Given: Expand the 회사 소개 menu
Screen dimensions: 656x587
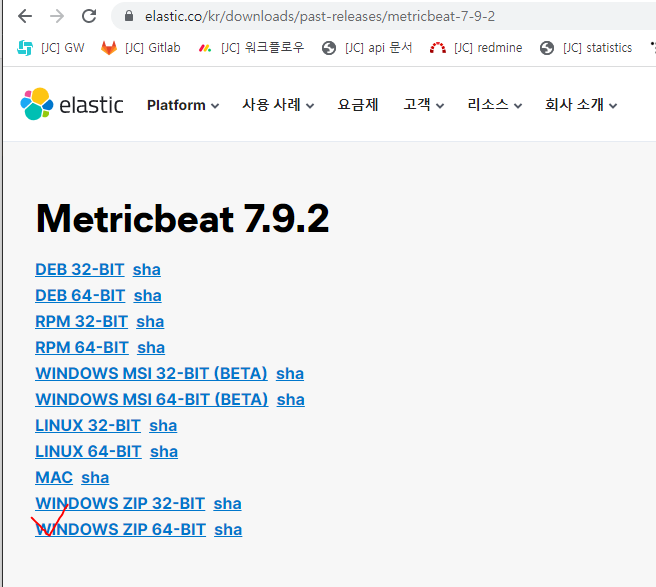Looking at the screenshot, I should pyautogui.click(x=581, y=105).
